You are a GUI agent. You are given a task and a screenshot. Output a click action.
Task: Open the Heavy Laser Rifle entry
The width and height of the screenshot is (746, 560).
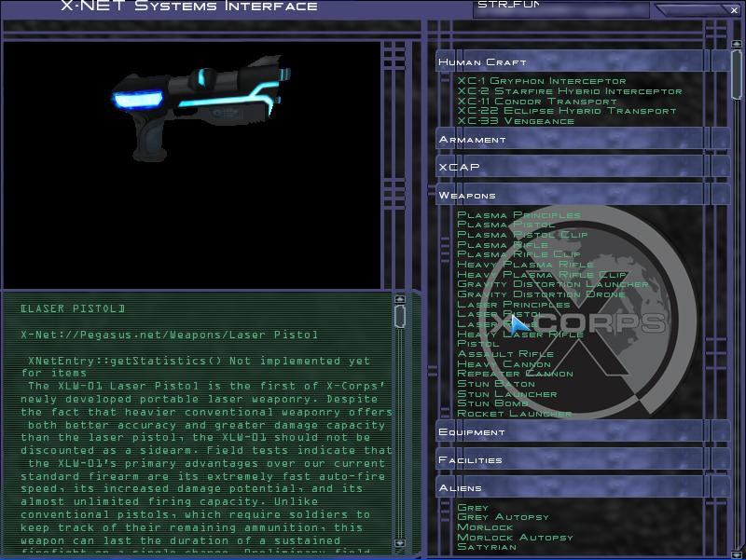(520, 334)
